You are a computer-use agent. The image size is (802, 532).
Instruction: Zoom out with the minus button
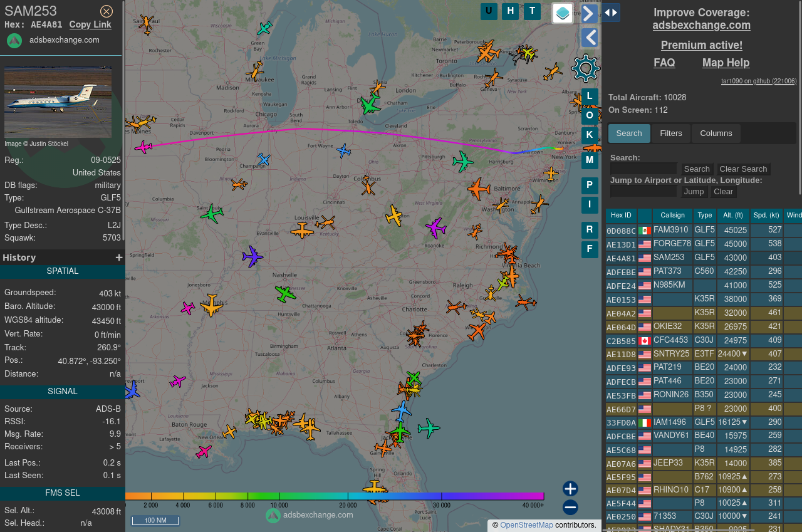point(570,508)
